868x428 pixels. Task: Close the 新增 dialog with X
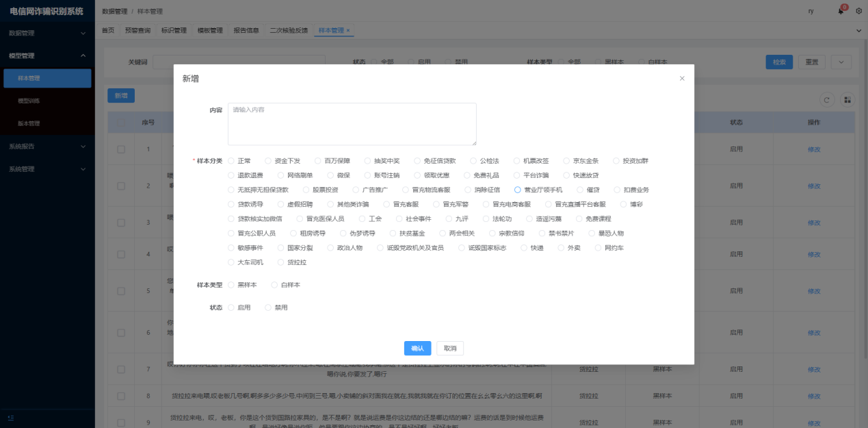pos(681,79)
